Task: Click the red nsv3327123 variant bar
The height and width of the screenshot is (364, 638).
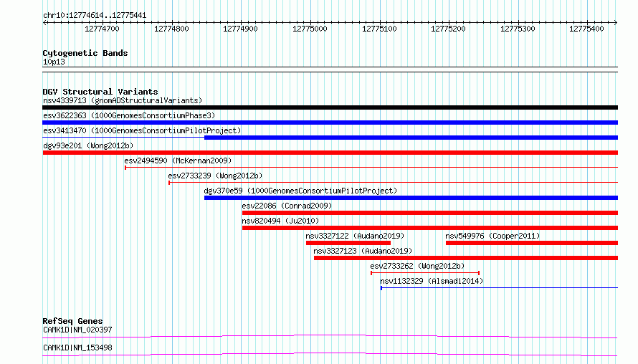Action: [x=466, y=258]
